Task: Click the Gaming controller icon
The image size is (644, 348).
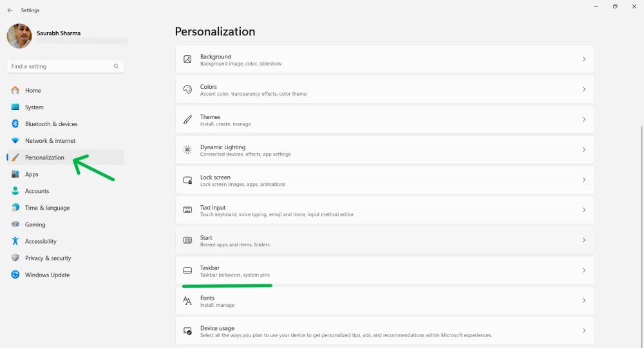Action: tap(15, 224)
